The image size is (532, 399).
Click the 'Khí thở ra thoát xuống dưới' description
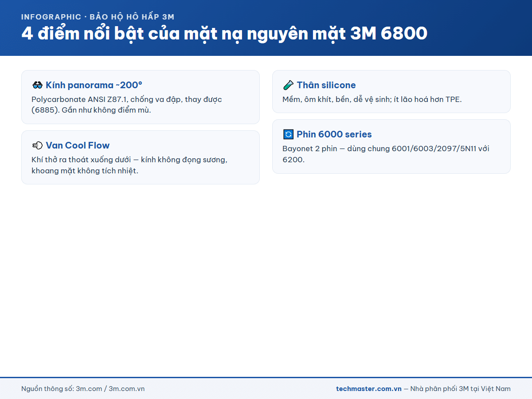point(129,165)
